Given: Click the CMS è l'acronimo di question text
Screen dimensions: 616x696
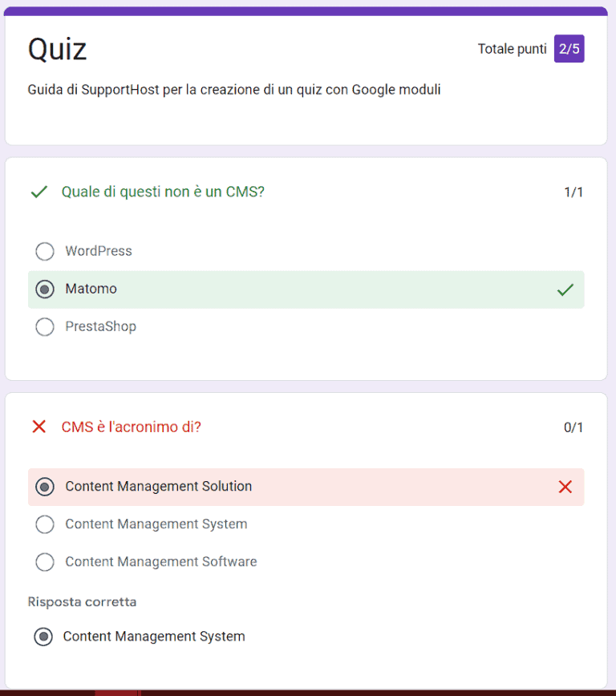Looking at the screenshot, I should click(x=131, y=427).
